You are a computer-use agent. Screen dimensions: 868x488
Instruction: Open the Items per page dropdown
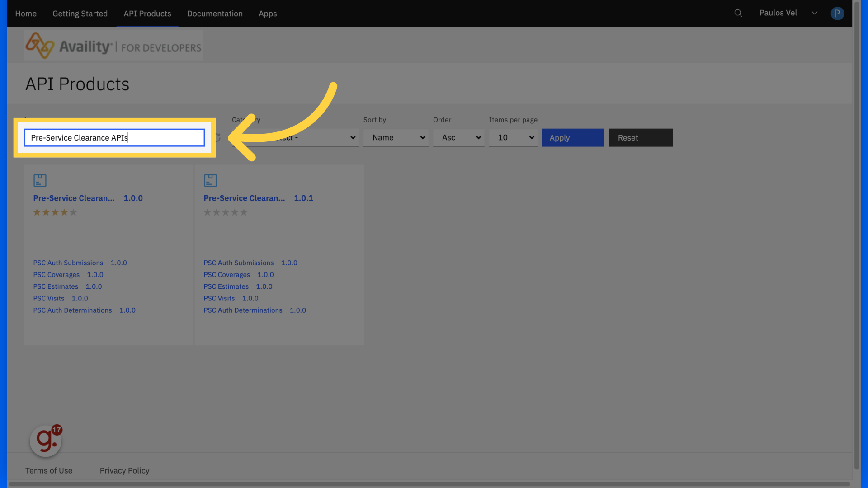click(x=513, y=138)
